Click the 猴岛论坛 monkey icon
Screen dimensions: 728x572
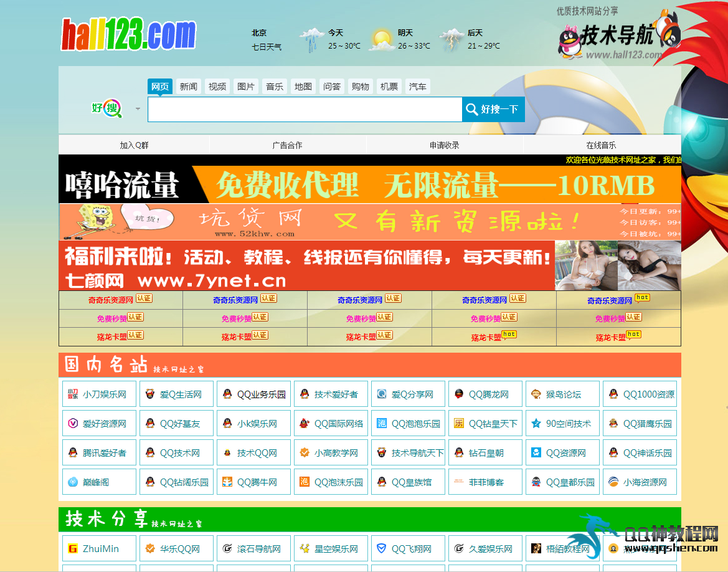click(x=536, y=394)
